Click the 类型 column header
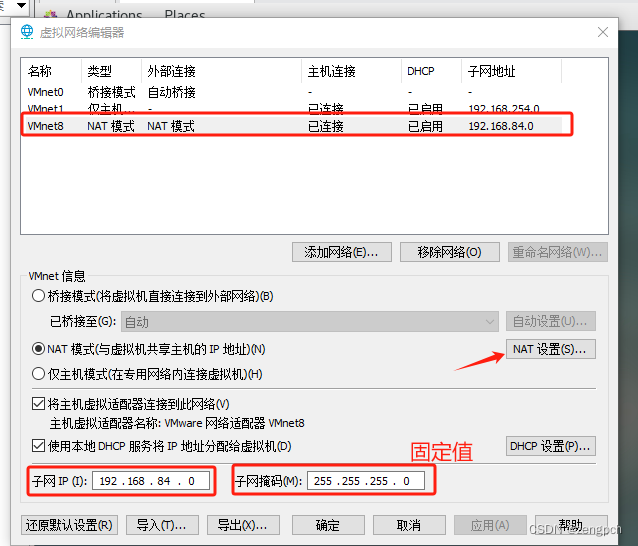 click(x=111, y=71)
